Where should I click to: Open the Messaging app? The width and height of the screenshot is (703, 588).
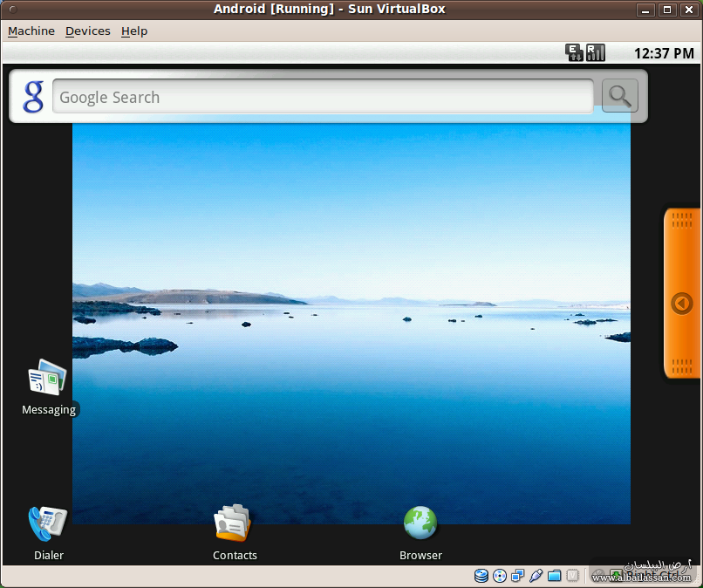point(49,387)
